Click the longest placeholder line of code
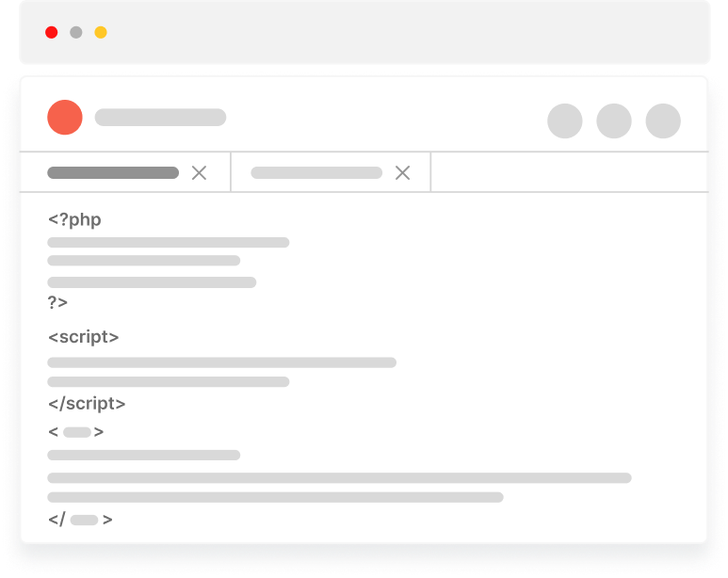Viewport: 728px width, 578px height. (x=339, y=477)
